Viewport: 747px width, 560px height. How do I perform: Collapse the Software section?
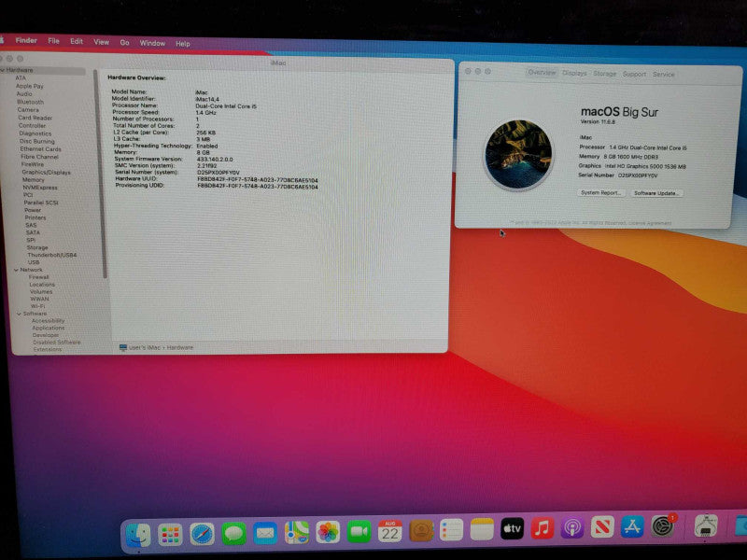(19, 314)
